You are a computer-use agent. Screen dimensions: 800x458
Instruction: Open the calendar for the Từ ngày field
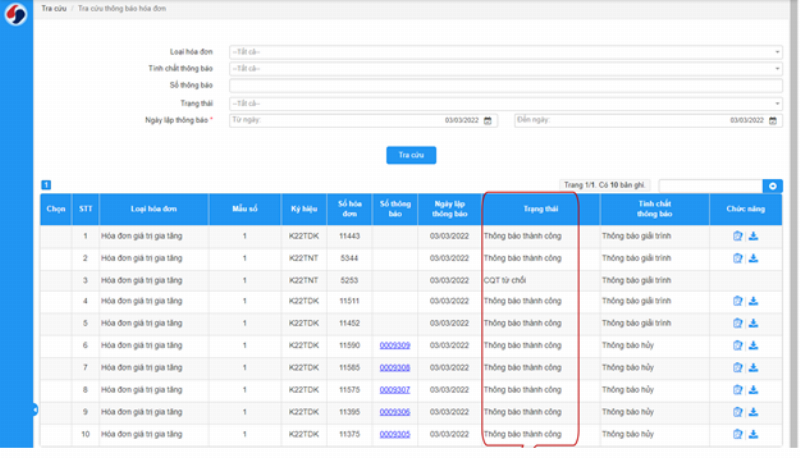tap(488, 121)
